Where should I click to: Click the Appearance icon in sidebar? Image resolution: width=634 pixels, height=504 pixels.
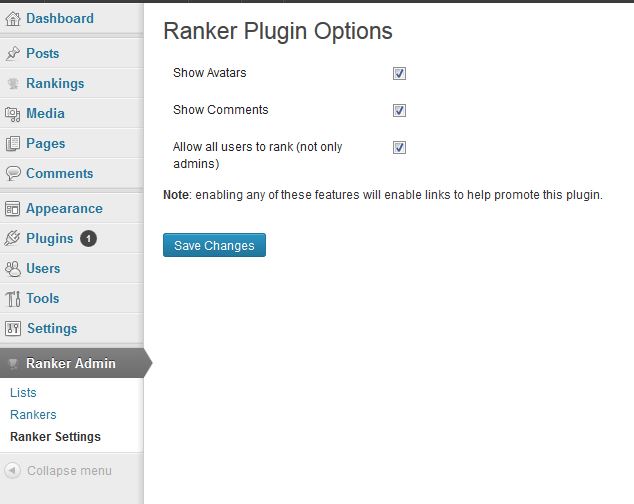point(13,209)
